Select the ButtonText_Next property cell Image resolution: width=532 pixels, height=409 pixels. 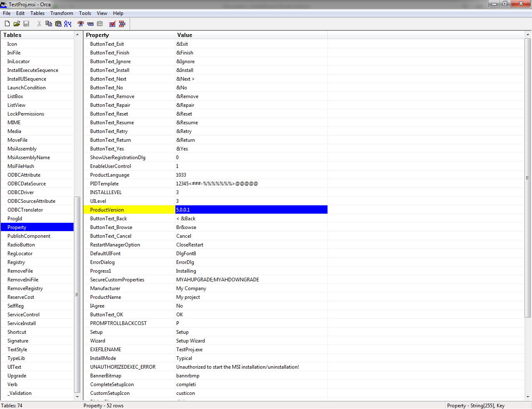(129, 79)
